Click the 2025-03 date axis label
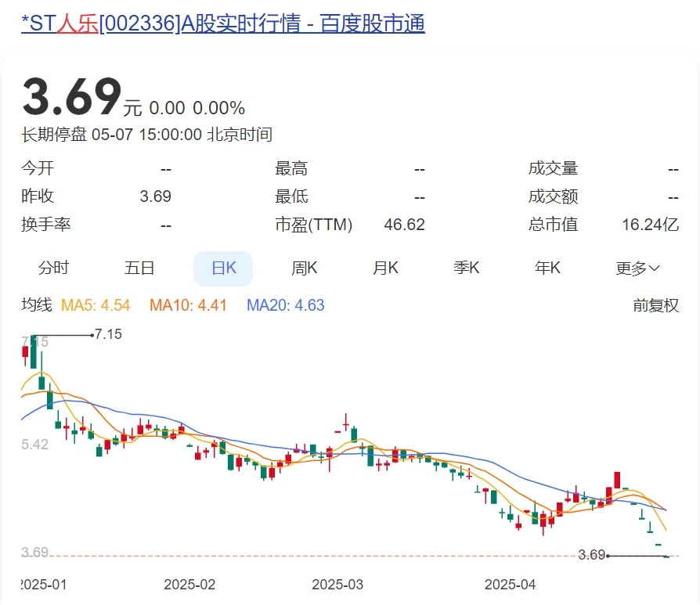 click(337, 585)
